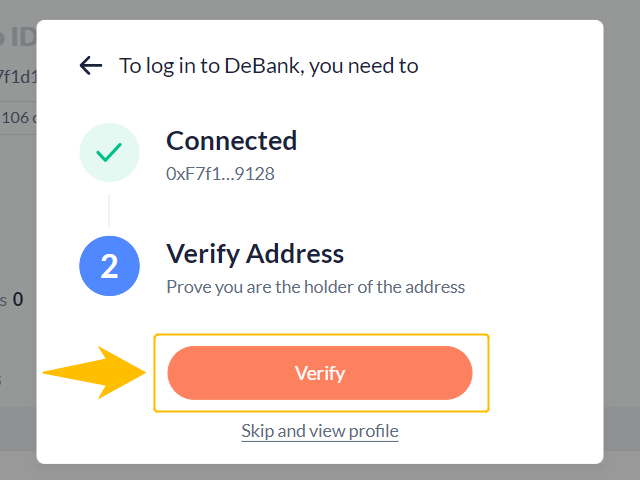Image resolution: width=640 pixels, height=480 pixels.
Task: Click the Verify button
Action: click(x=320, y=373)
